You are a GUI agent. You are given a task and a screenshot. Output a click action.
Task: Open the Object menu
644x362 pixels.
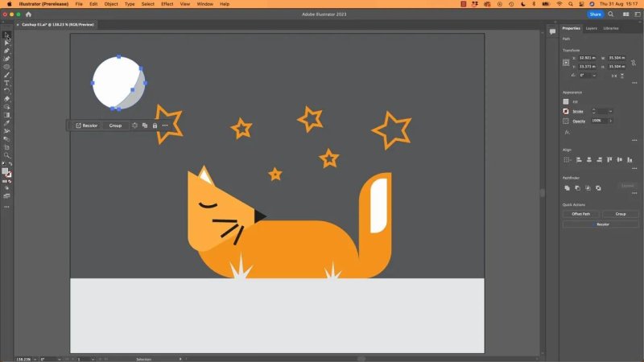pos(111,4)
